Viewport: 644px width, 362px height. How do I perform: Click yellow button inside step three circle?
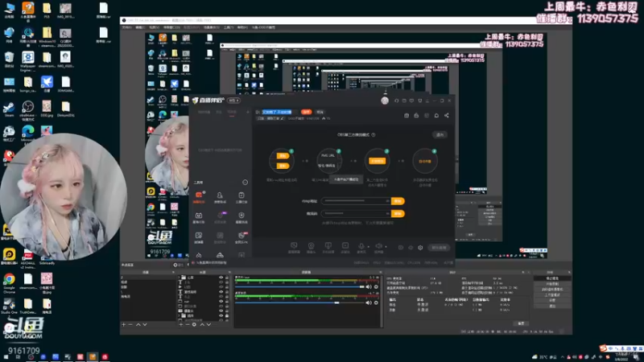point(377,161)
